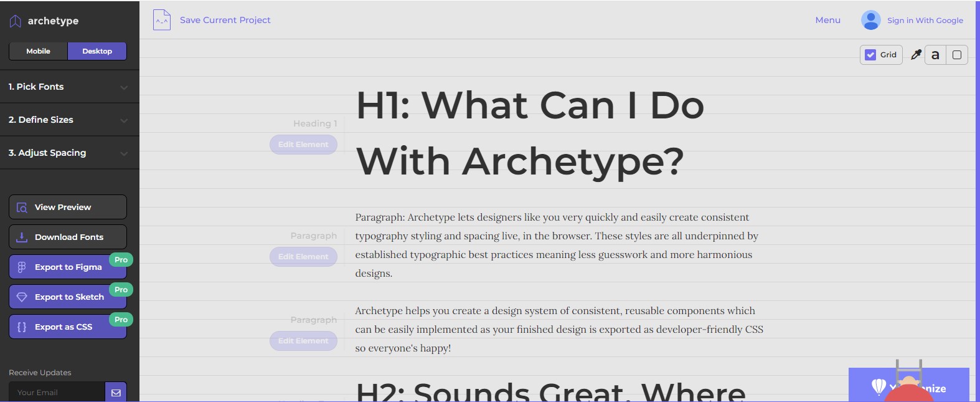980x402 pixels.
Task: Click Export as CSS button
Action: (x=68, y=327)
